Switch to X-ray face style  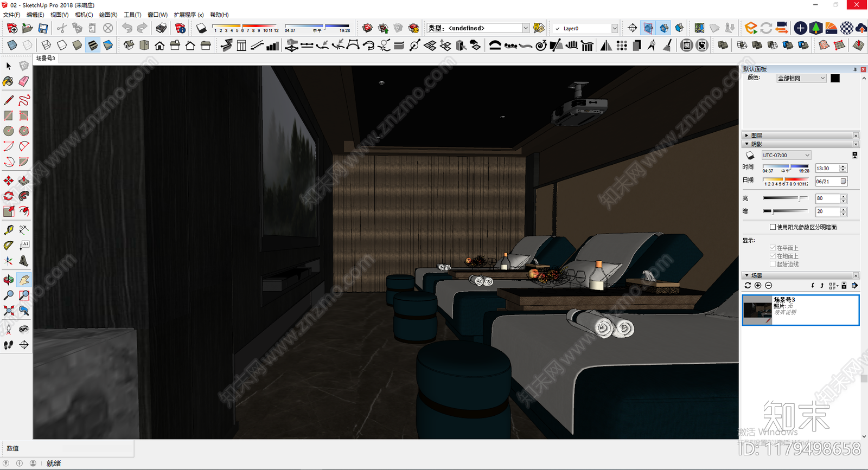(x=12, y=45)
